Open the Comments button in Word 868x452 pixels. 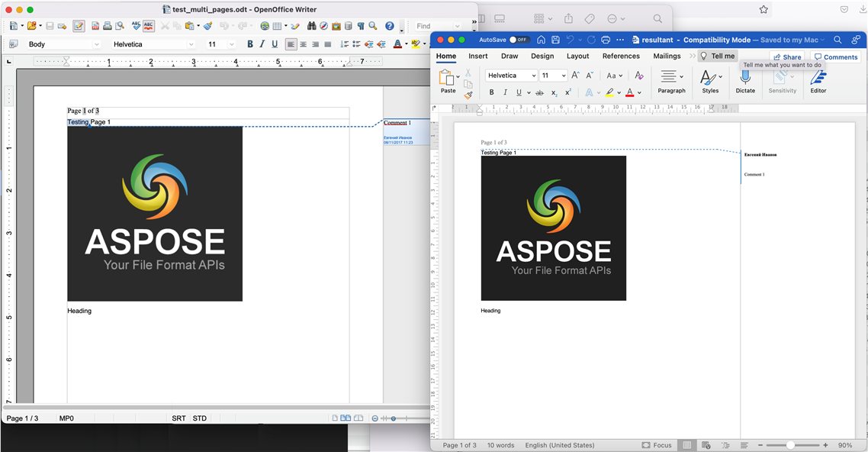pos(835,57)
